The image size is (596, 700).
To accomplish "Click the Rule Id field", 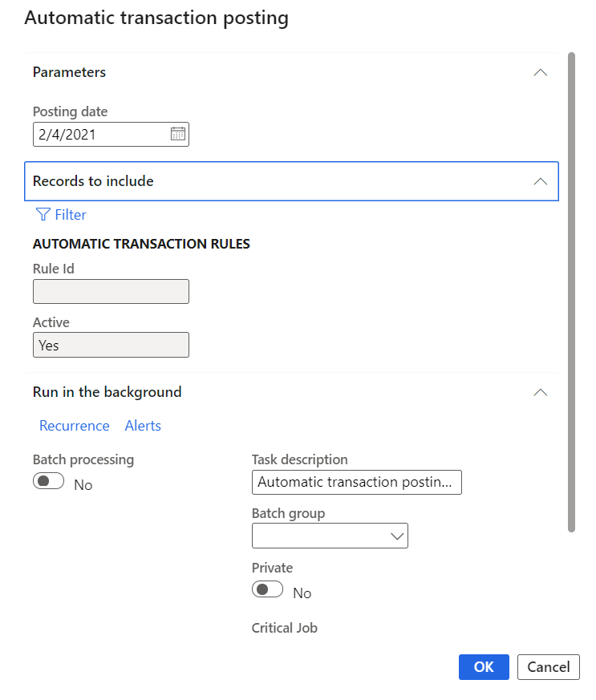I will pos(111,291).
